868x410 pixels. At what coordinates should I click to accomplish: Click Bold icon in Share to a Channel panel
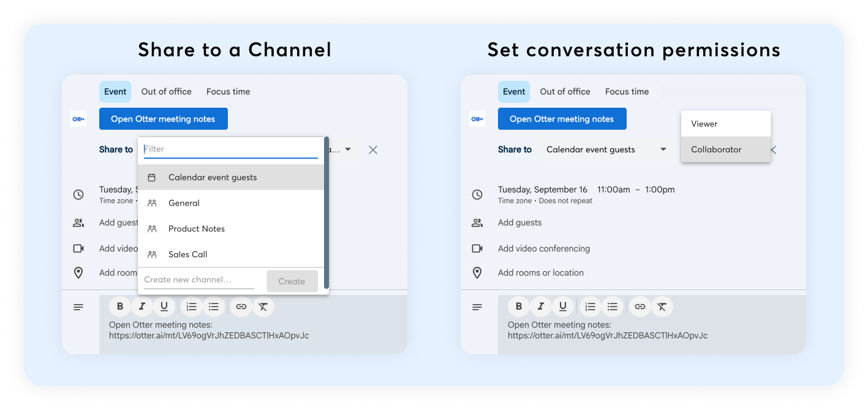click(x=120, y=307)
